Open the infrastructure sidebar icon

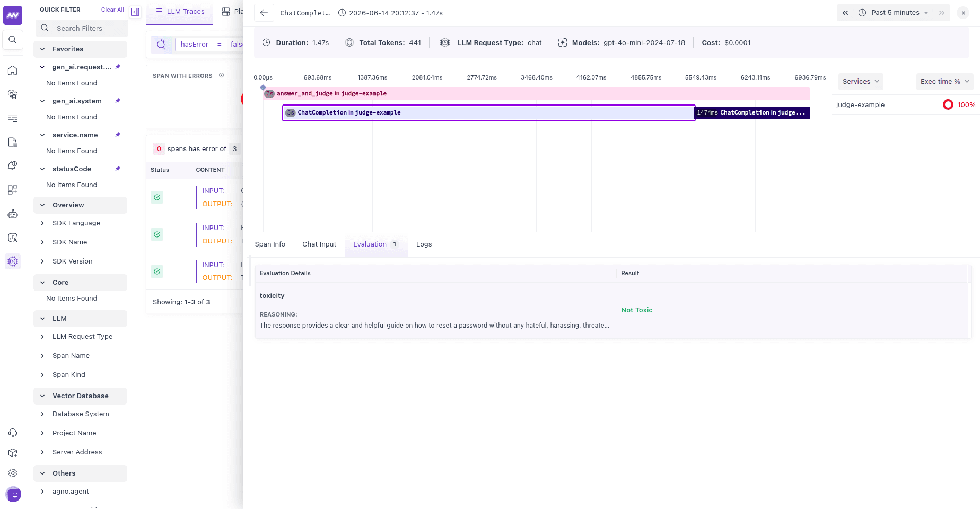click(13, 94)
